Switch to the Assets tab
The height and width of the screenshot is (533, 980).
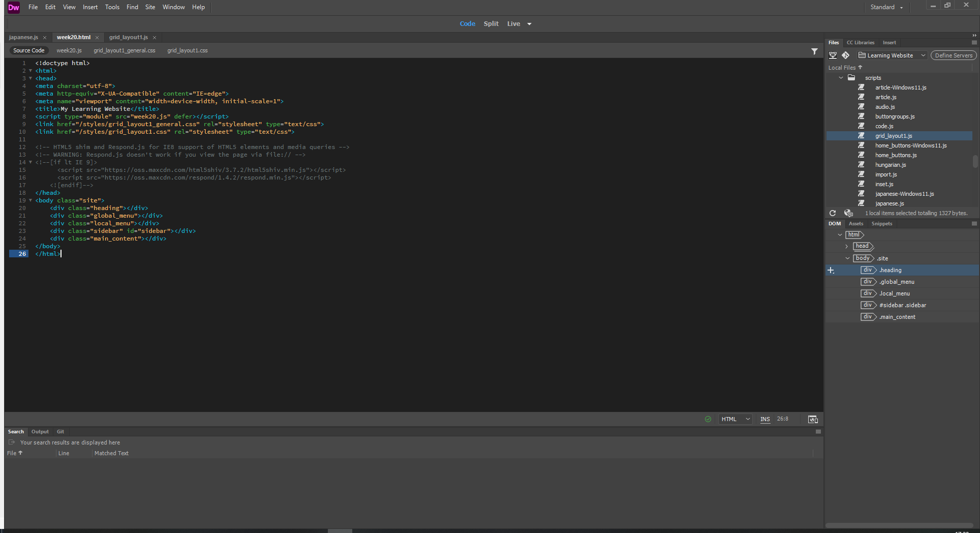point(856,224)
